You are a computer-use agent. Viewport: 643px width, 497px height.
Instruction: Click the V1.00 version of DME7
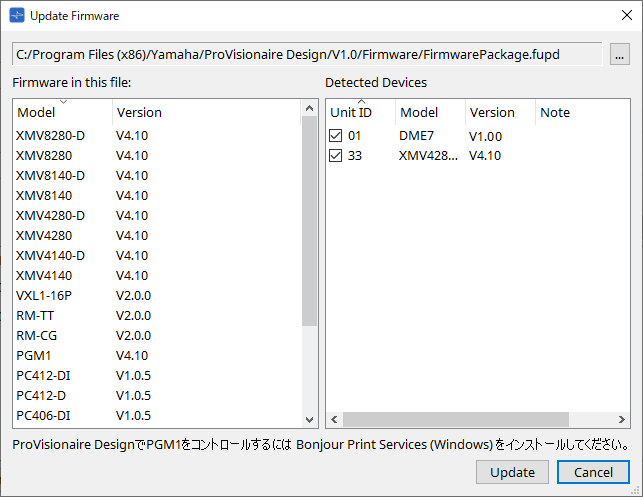(486, 136)
